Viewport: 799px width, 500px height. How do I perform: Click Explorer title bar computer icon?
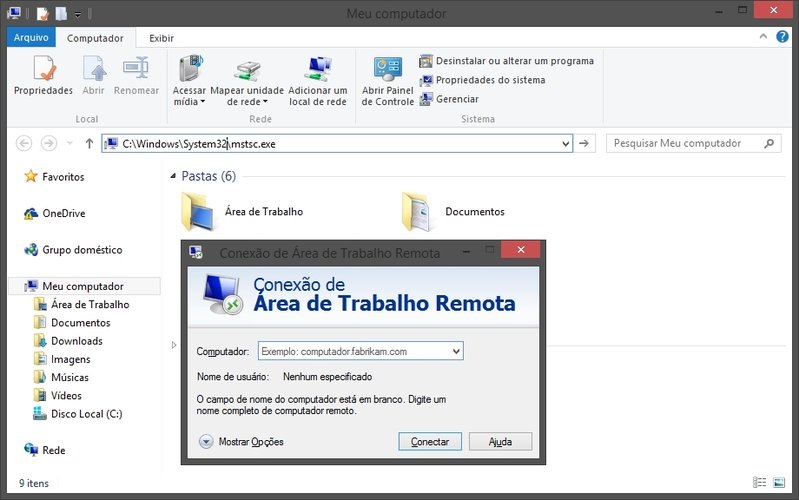(x=14, y=13)
